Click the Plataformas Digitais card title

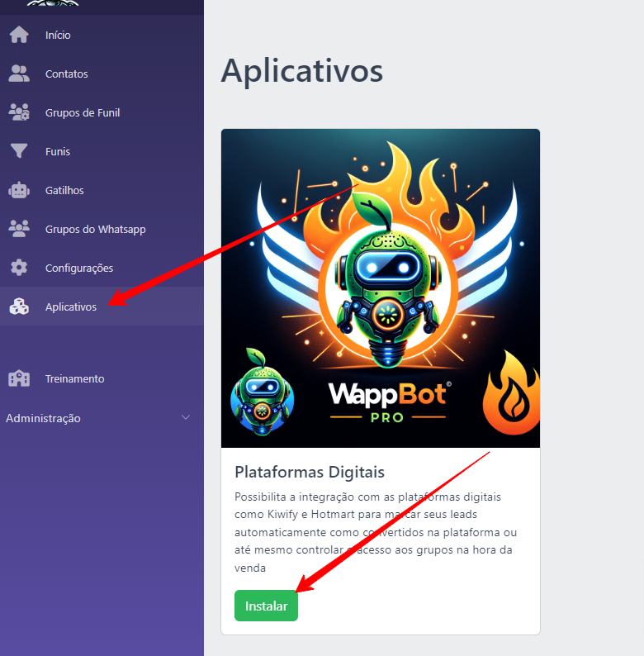pos(310,472)
